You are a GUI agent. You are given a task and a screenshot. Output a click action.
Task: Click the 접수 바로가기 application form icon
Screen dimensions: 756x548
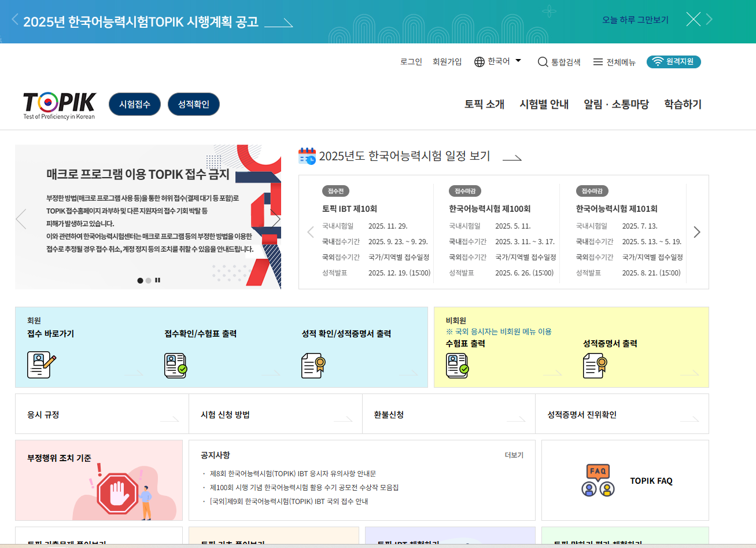(x=42, y=365)
